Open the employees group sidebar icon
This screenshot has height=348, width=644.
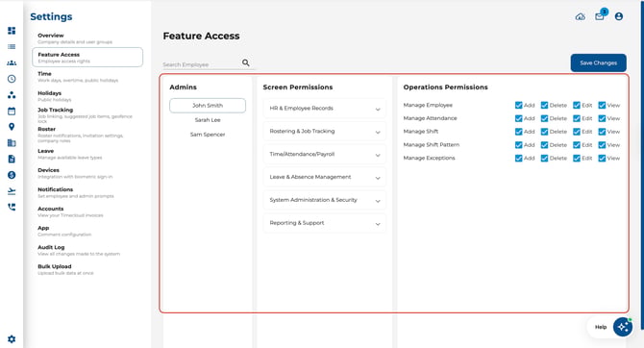tap(12, 62)
